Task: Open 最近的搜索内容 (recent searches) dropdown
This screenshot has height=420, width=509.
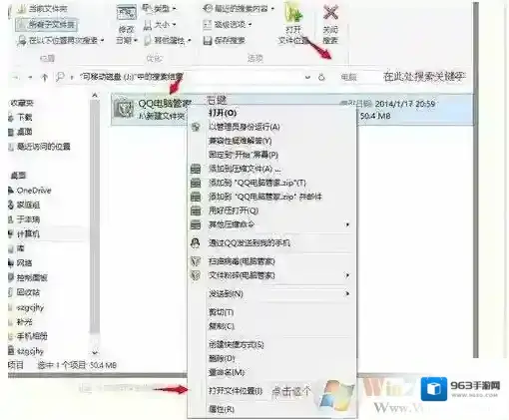Action: (x=239, y=9)
